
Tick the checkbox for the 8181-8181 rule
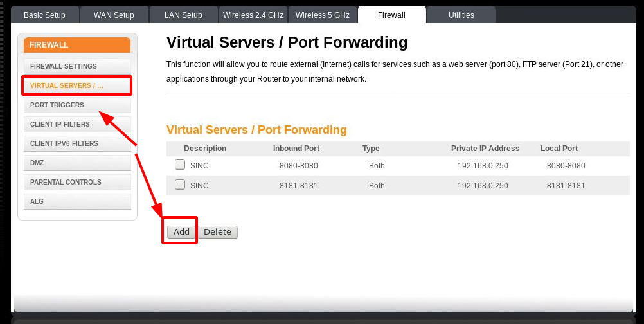[x=180, y=184]
